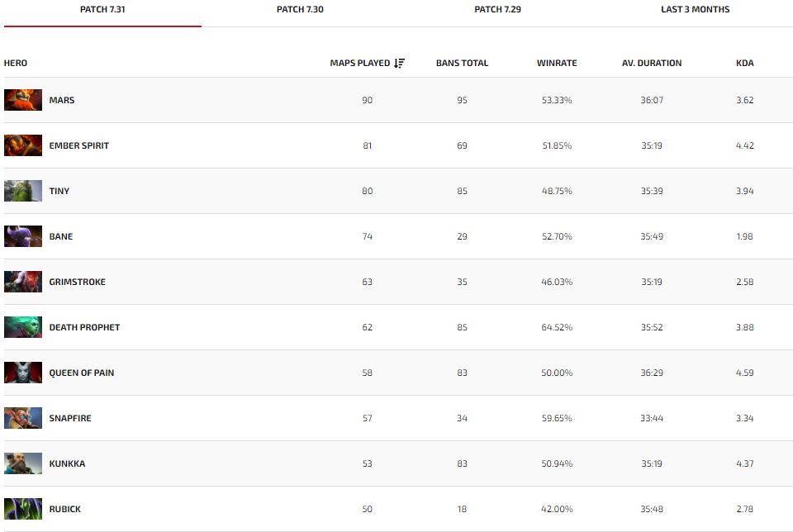This screenshot has width=793, height=532.
Task: Sort the table by KDA header
Action: pyautogui.click(x=744, y=63)
